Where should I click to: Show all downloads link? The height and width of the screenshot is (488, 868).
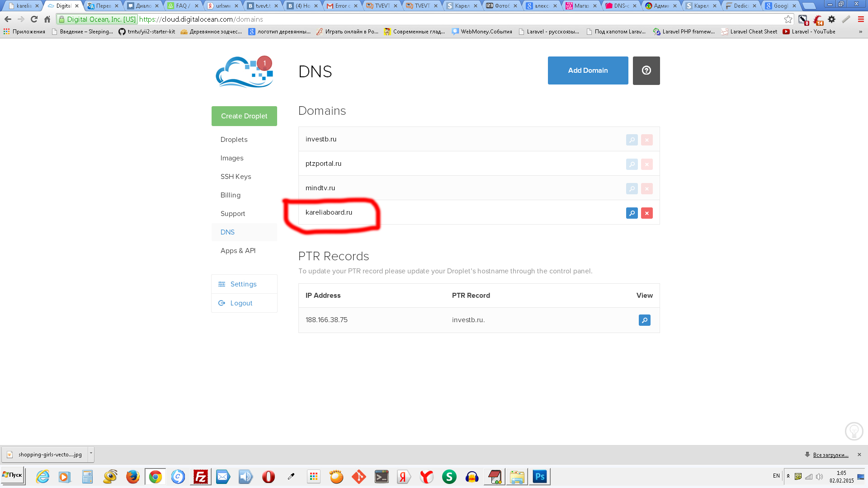coord(830,455)
